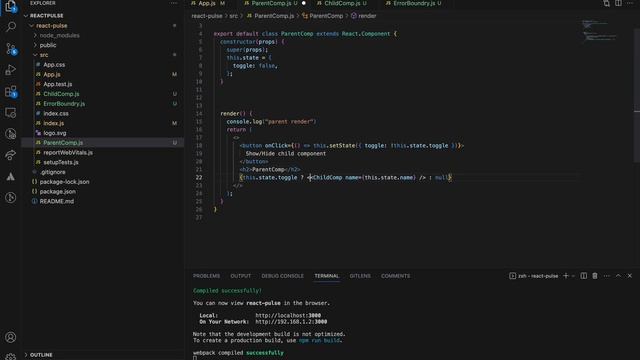Open the Run and Debug view
This screenshot has height=360, width=640.
(x=11, y=70)
